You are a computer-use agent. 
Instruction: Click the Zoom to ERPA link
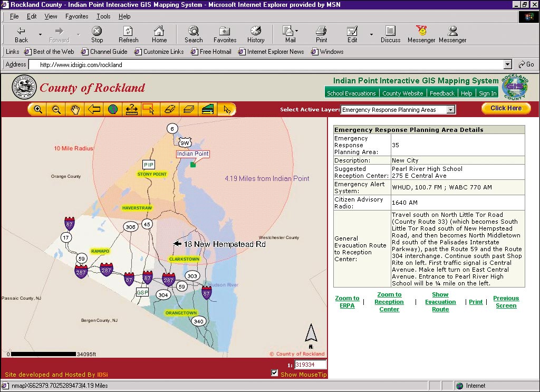click(x=347, y=302)
